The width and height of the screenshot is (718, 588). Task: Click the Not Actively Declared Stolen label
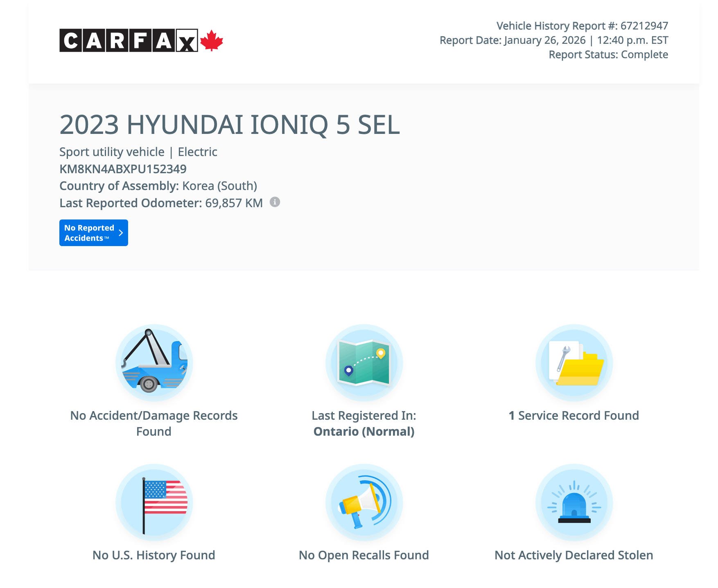[574, 555]
